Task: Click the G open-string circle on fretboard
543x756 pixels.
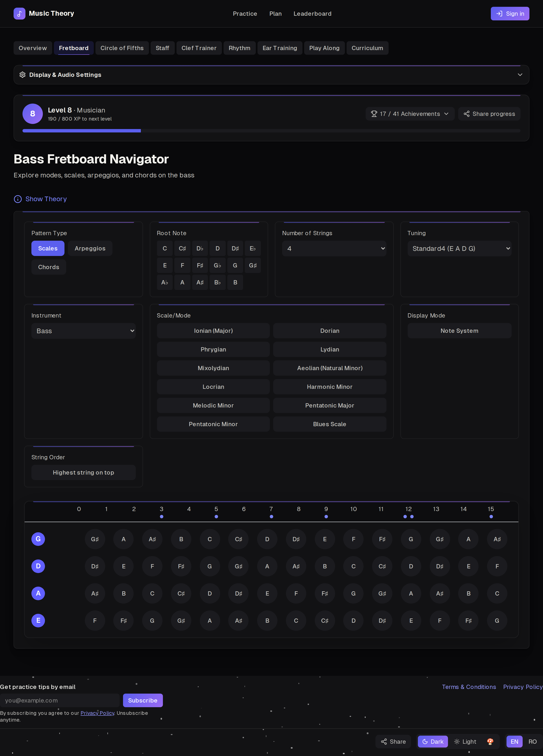Action: coord(38,539)
